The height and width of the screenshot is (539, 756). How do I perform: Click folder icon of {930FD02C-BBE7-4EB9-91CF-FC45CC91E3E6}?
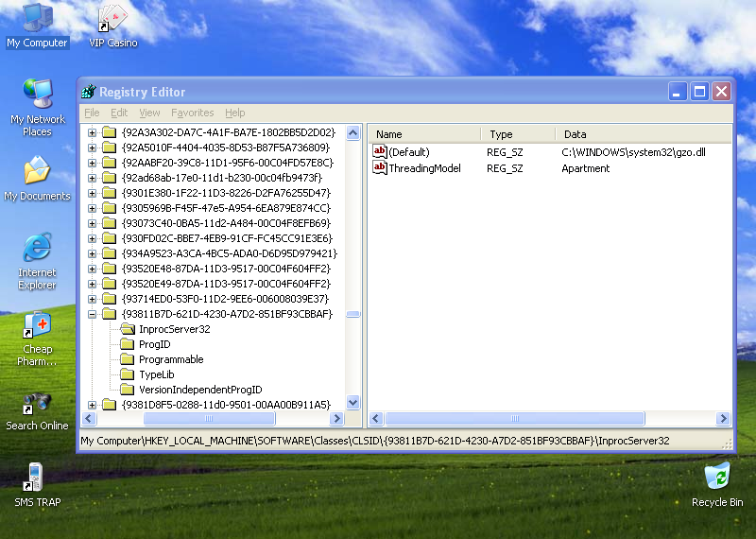coord(110,238)
